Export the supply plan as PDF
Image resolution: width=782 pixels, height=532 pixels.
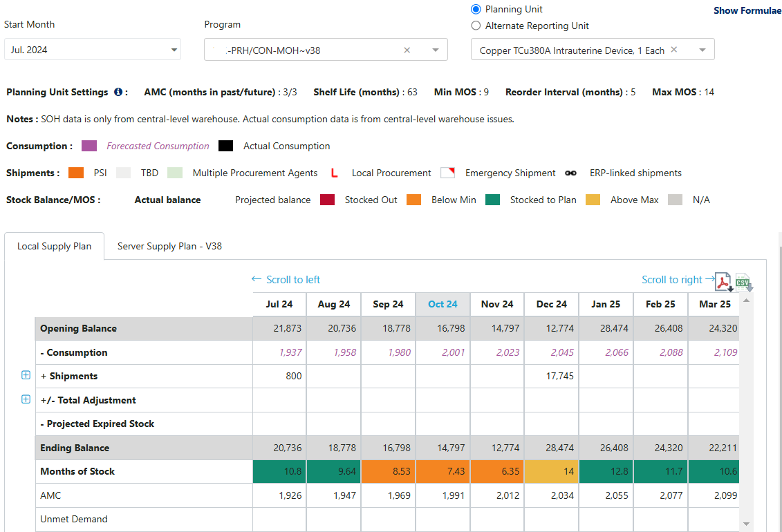724,282
